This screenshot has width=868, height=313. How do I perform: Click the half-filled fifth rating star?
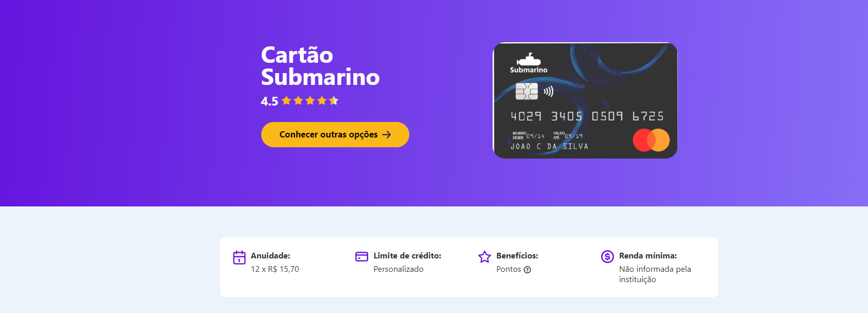334,100
